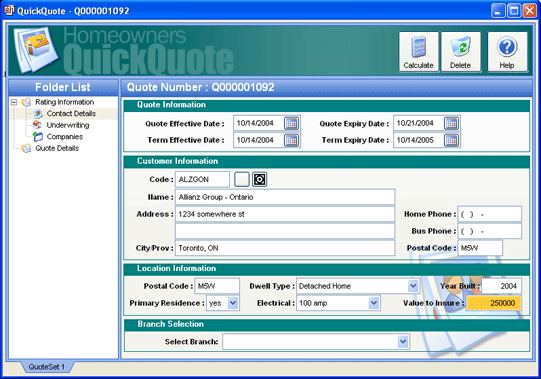Click the Home Phone field
Viewport: 541px width, 379px height.
pos(490,214)
